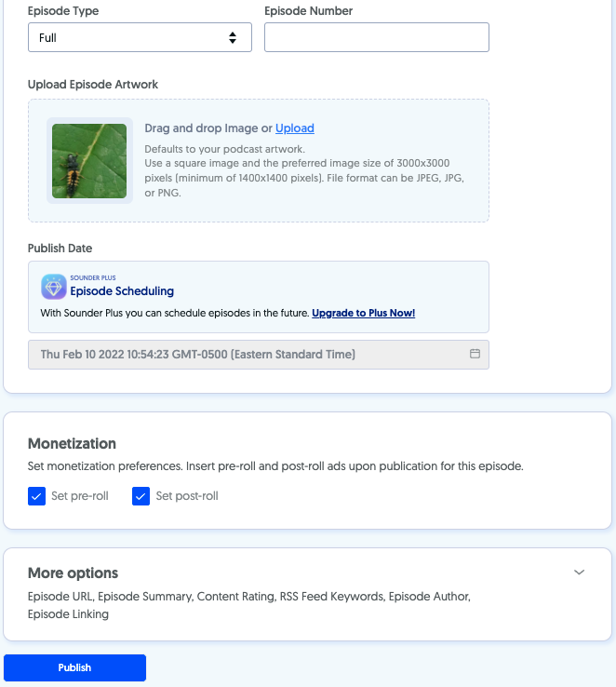616x687 pixels.
Task: Expand More options with the chevron
Action: (579, 572)
